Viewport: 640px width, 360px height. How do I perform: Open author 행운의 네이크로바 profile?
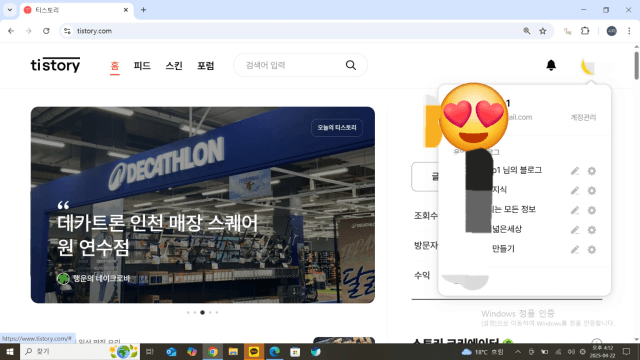[93, 278]
